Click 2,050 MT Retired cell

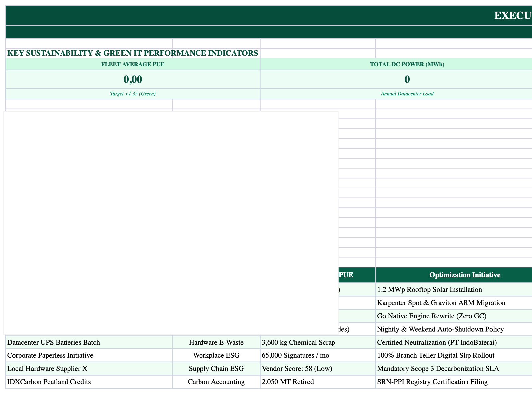[318, 382]
